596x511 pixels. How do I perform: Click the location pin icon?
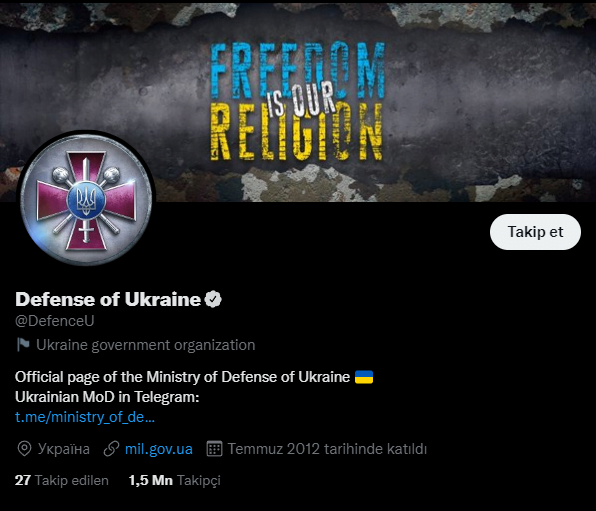[24, 449]
